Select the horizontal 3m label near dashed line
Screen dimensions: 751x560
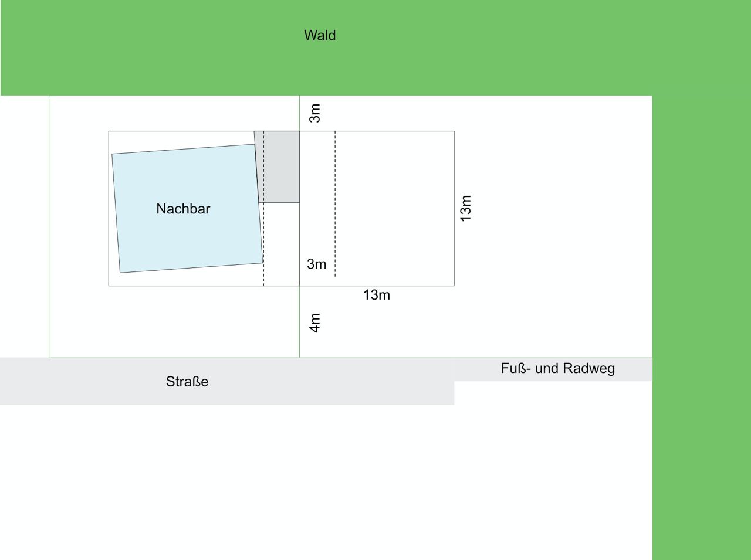(317, 264)
